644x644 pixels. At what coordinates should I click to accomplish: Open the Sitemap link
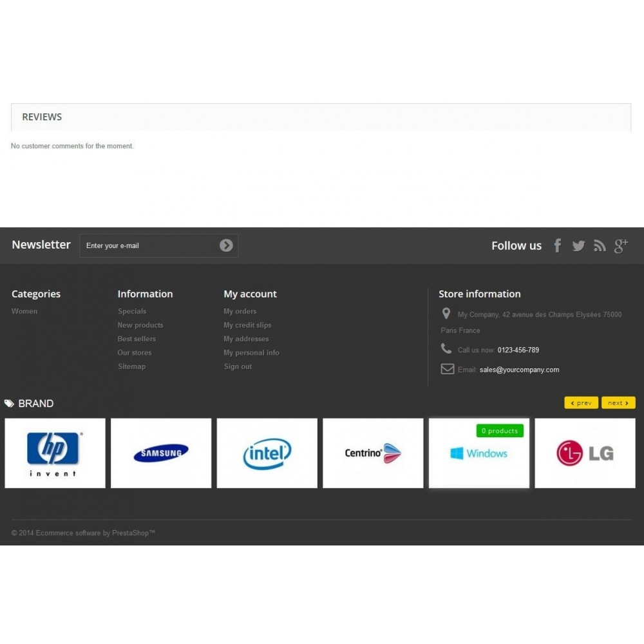click(x=132, y=366)
